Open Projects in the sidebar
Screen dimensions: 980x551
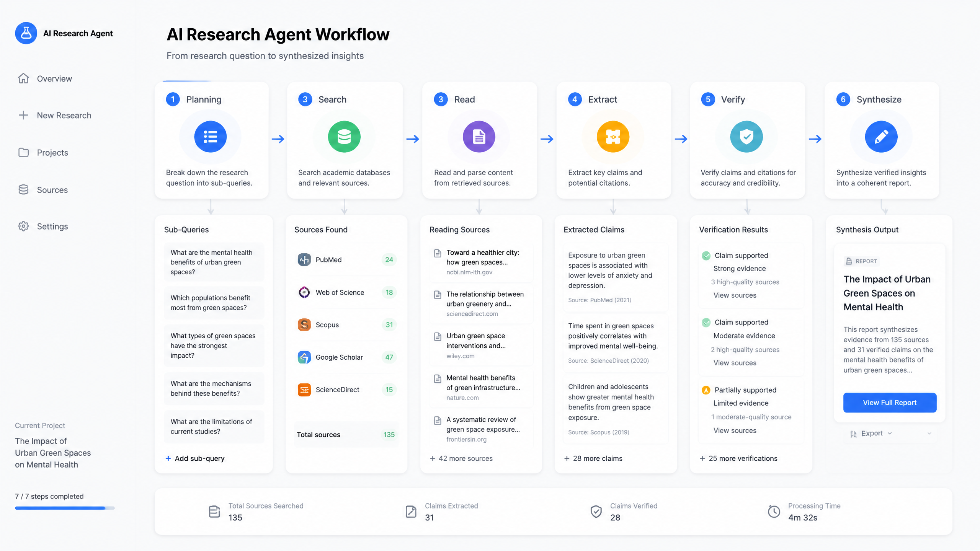tap(43, 152)
